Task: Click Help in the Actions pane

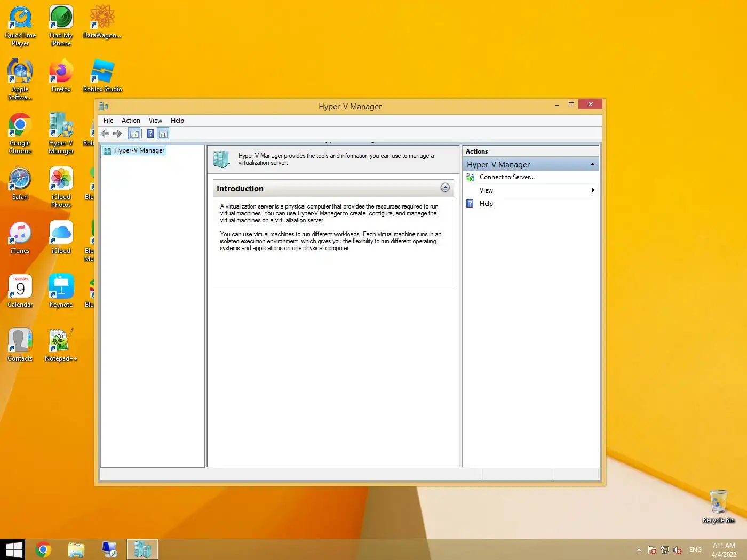Action: (486, 204)
